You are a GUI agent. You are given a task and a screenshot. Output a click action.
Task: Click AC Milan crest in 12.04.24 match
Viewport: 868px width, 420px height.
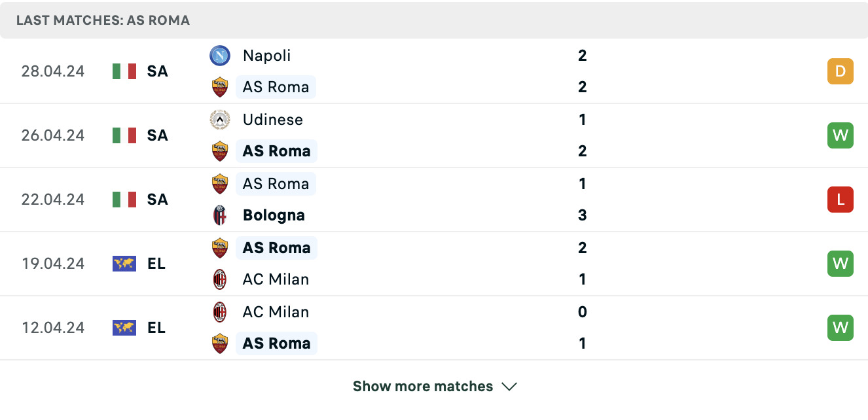point(220,312)
